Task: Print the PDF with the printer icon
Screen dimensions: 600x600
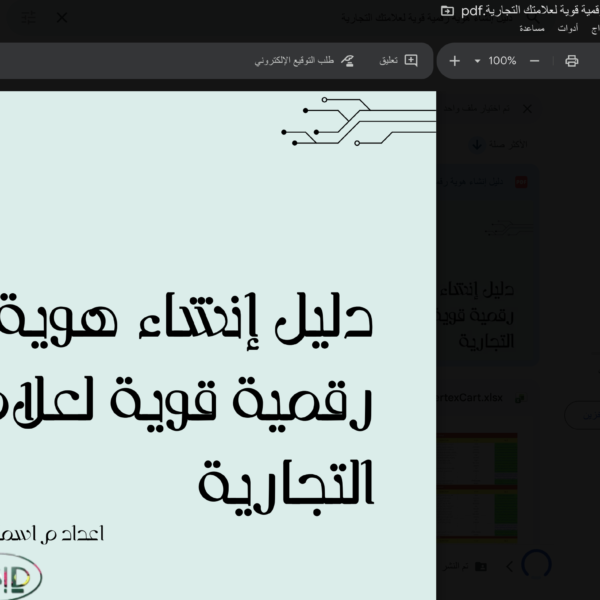Action: coord(572,61)
